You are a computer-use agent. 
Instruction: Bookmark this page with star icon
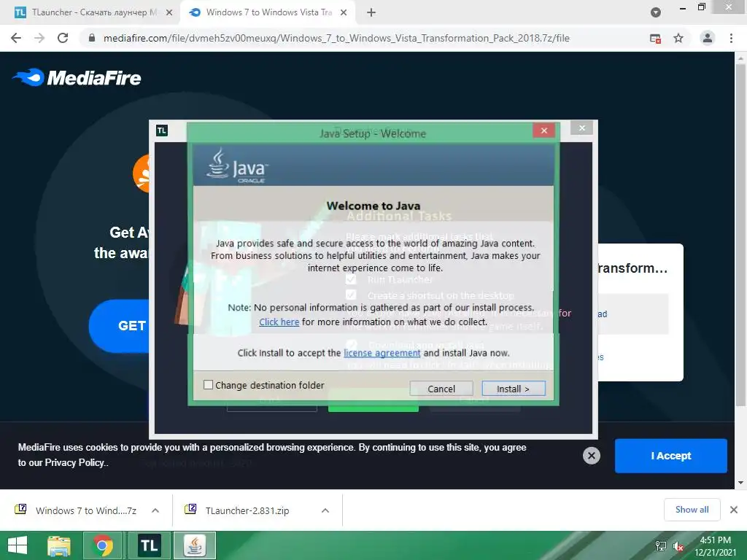678,38
